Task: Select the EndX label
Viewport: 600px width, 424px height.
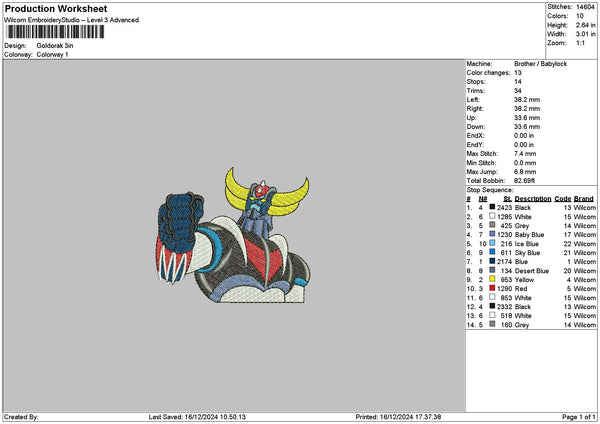Action: click(x=475, y=136)
